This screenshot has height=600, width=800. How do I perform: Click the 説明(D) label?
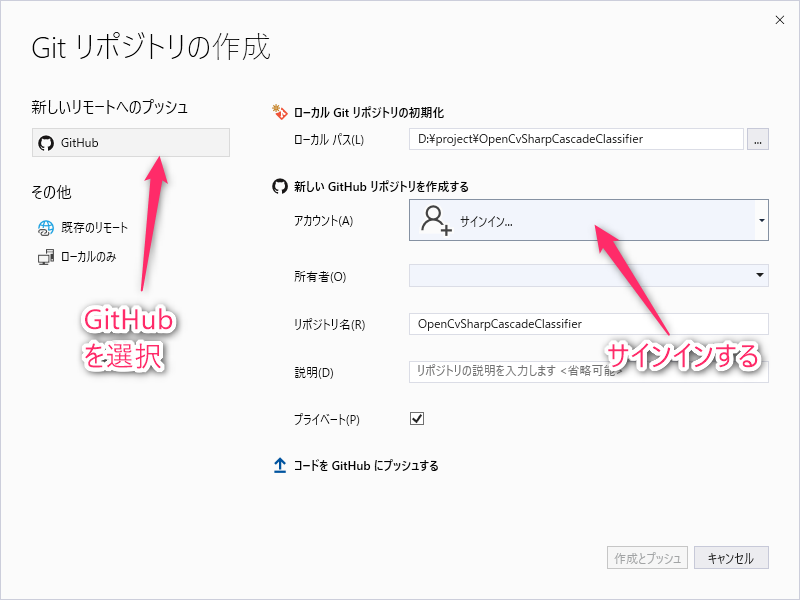point(314,372)
